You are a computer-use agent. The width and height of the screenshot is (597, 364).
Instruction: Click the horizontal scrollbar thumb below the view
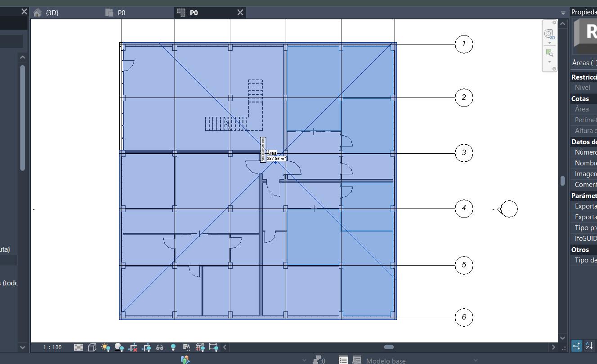pyautogui.click(x=389, y=347)
